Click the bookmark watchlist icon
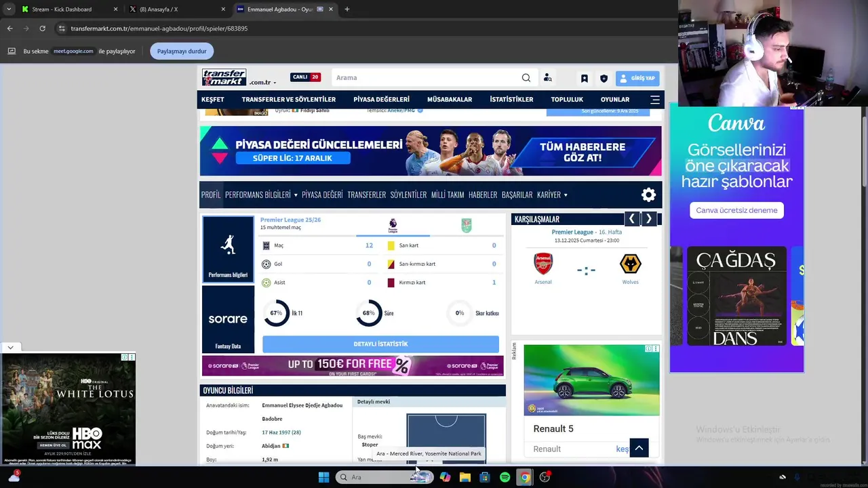 pos(584,78)
